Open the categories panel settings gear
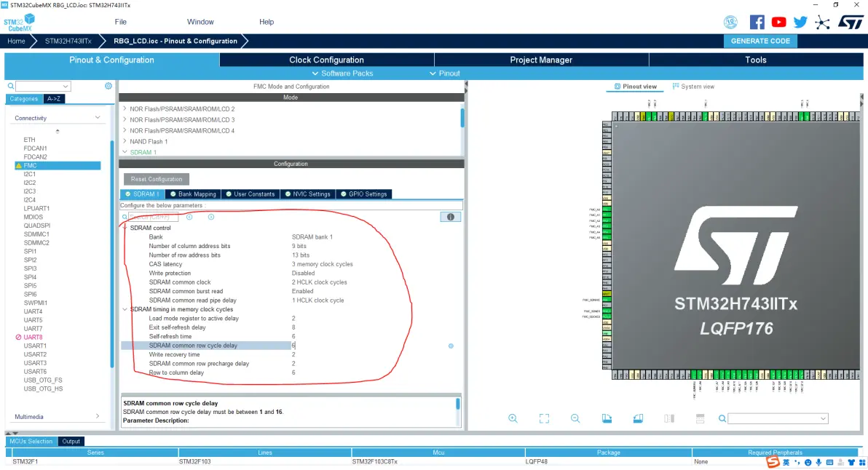The image size is (868, 470). coord(108,86)
